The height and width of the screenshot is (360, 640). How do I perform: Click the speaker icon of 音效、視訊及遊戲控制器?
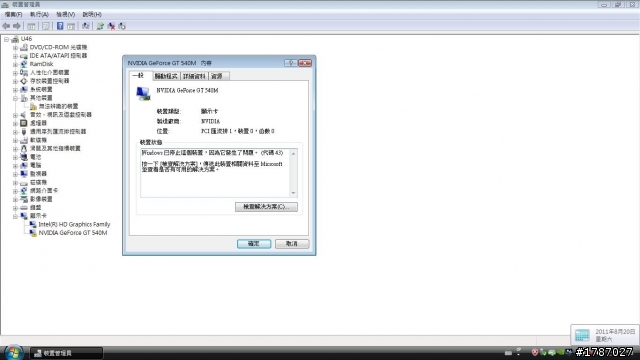(x=24, y=115)
